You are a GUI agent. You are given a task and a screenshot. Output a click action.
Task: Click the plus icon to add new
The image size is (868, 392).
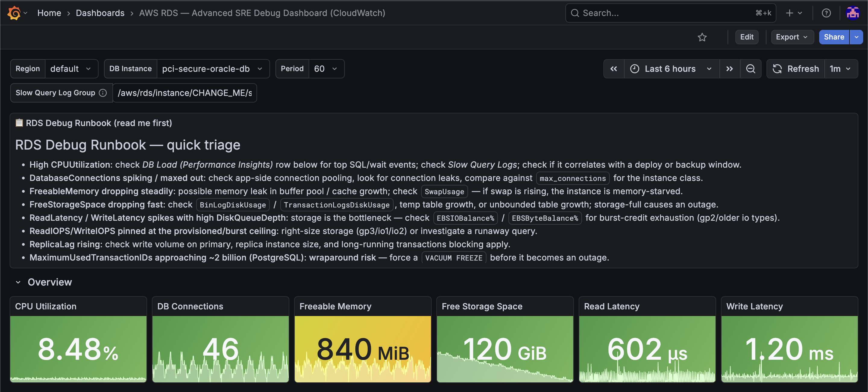point(789,13)
